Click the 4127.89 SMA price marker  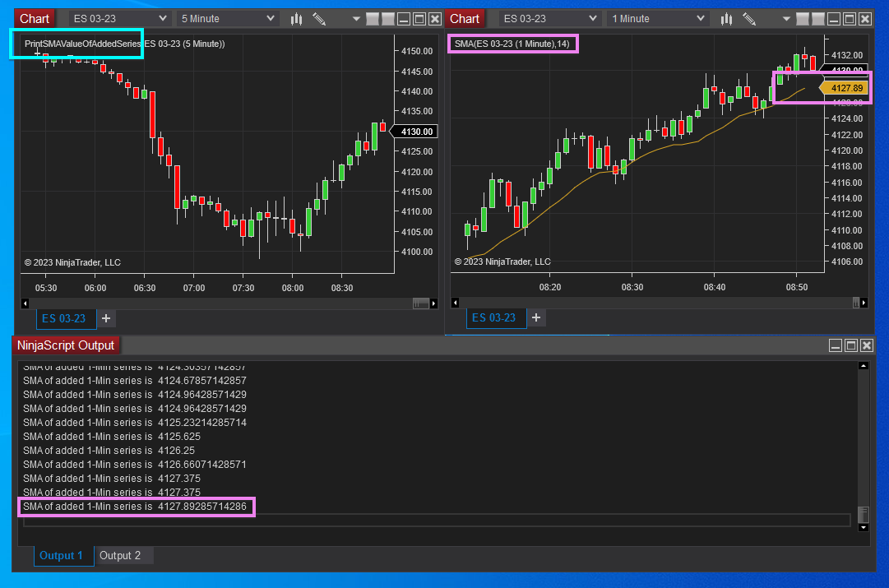click(845, 88)
